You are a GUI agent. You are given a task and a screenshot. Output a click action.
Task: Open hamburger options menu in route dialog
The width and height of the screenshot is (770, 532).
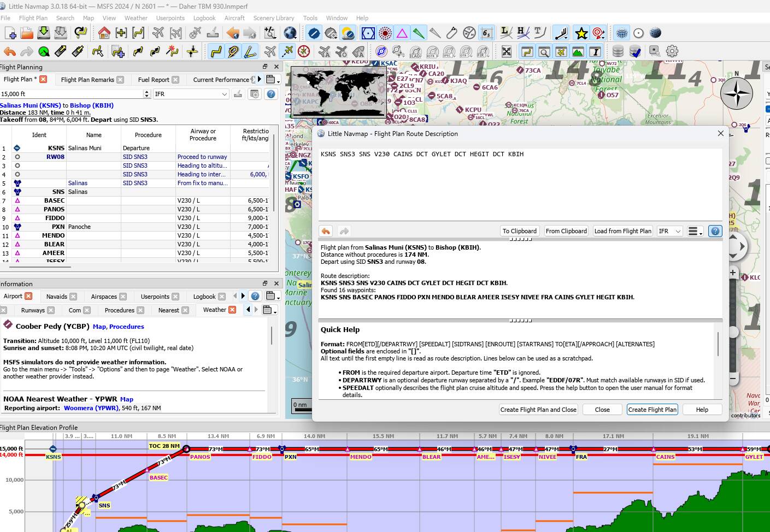[694, 231]
